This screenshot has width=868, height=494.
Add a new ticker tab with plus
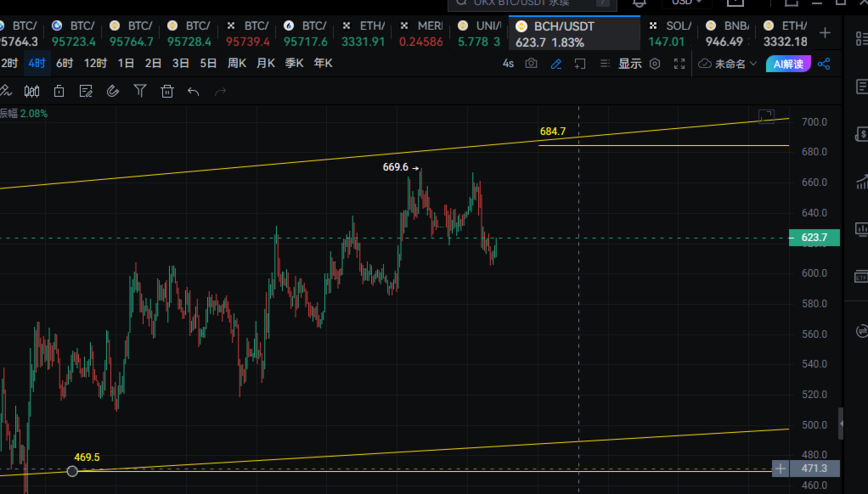(825, 33)
